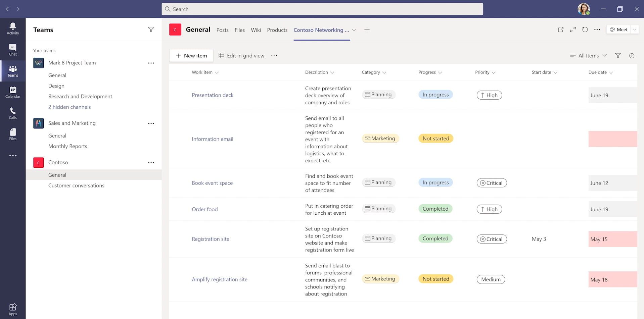
Task: Click the filter icon beside Teams heading
Action: point(151,30)
